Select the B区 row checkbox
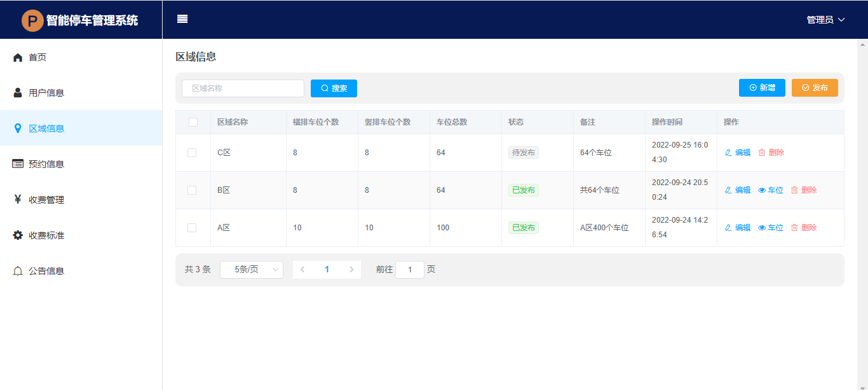 coord(192,190)
